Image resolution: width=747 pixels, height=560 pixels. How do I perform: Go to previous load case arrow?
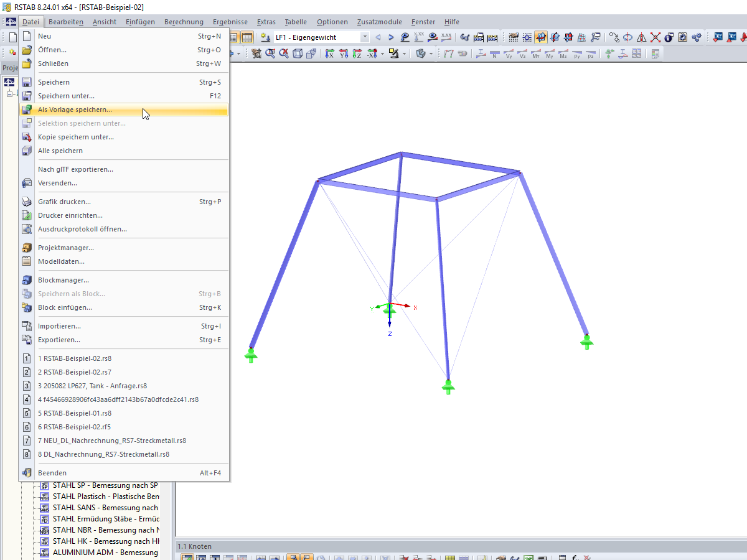[x=378, y=37]
